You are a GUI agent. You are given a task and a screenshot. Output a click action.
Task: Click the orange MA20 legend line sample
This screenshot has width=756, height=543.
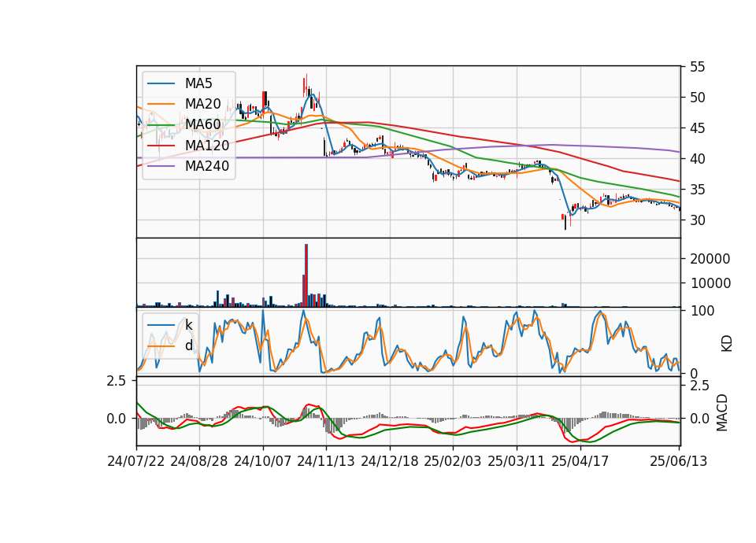pos(161,104)
